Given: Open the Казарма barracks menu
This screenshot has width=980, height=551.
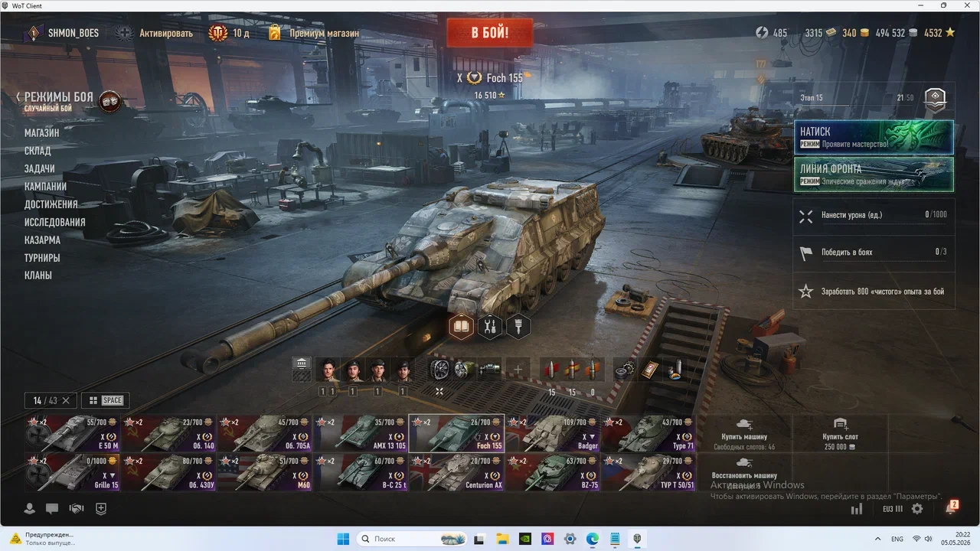Looking at the screenshot, I should pyautogui.click(x=42, y=240).
